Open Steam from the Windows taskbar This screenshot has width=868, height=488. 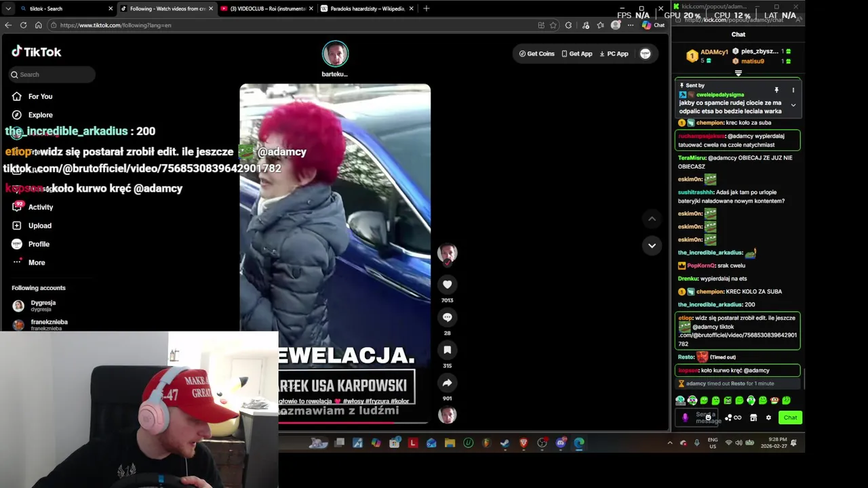(505, 443)
